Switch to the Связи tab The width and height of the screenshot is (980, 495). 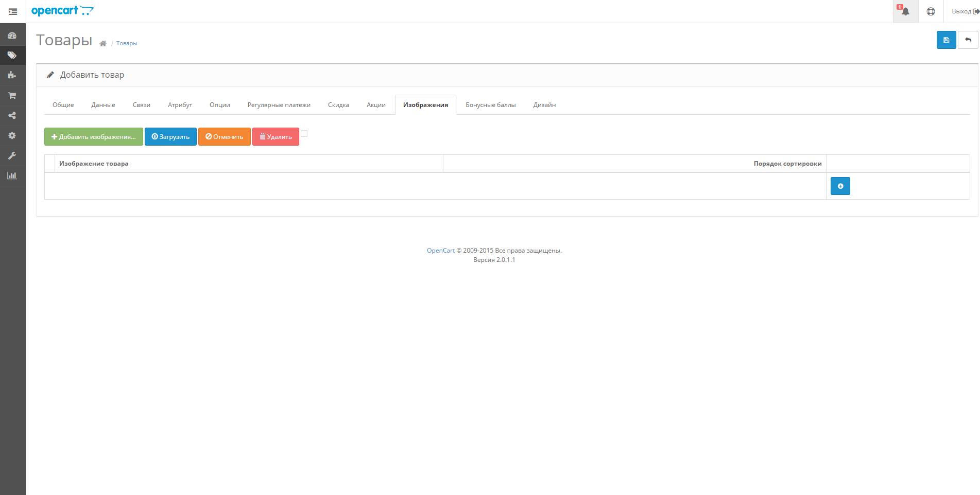click(142, 105)
